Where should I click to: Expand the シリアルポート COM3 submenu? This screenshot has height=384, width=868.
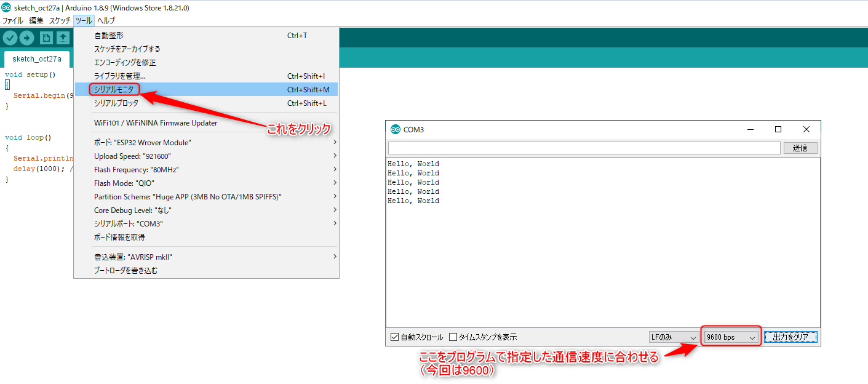point(207,223)
